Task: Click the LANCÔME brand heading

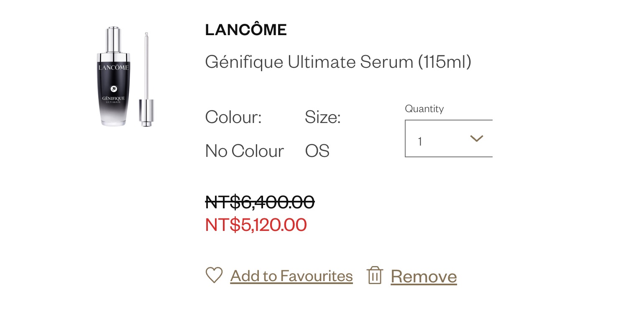Action: pos(246,30)
